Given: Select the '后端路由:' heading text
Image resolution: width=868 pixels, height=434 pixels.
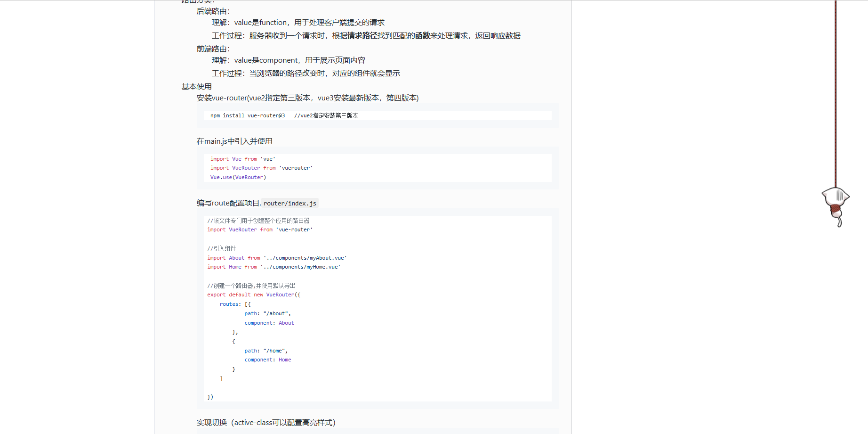Looking at the screenshot, I should click(213, 11).
